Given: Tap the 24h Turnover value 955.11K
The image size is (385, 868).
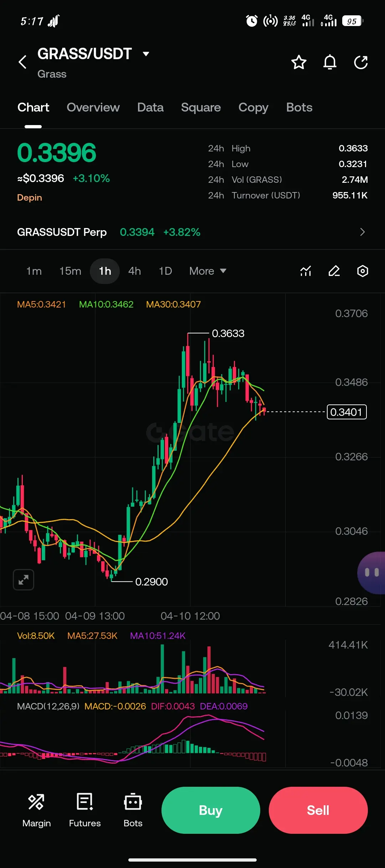Looking at the screenshot, I should (x=350, y=195).
